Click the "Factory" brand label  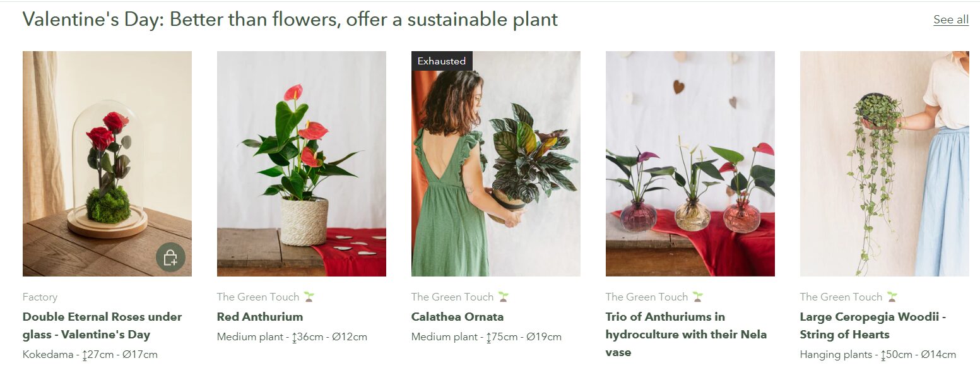40,297
